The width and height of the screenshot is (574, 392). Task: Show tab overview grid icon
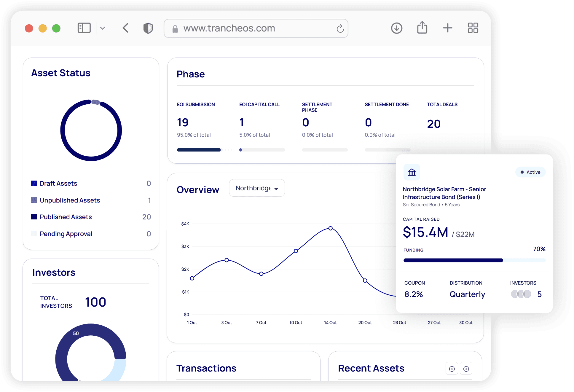coord(473,28)
